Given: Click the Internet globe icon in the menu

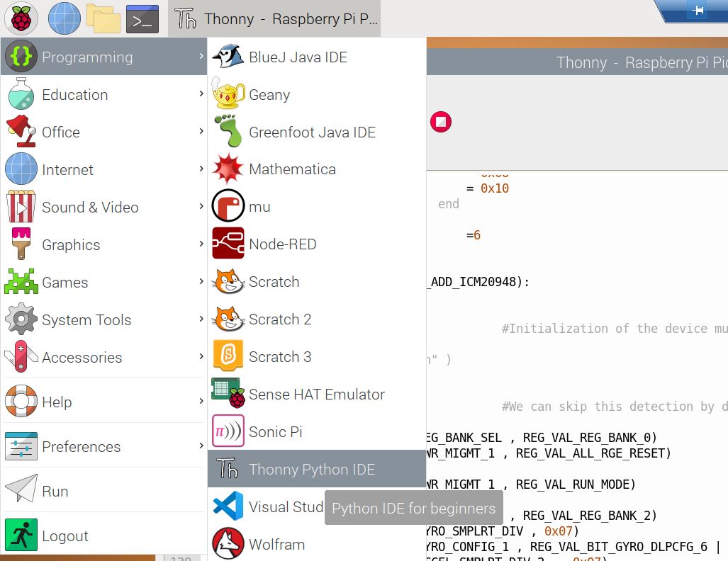Looking at the screenshot, I should 21,169.
